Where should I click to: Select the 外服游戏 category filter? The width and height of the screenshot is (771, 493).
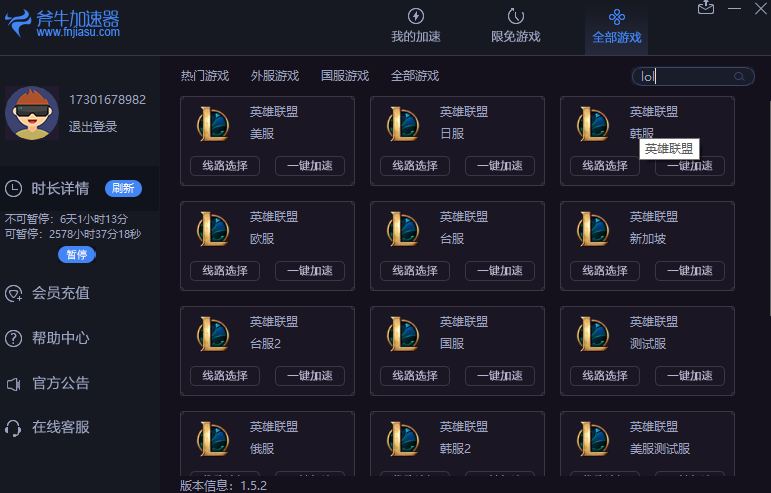coord(275,76)
